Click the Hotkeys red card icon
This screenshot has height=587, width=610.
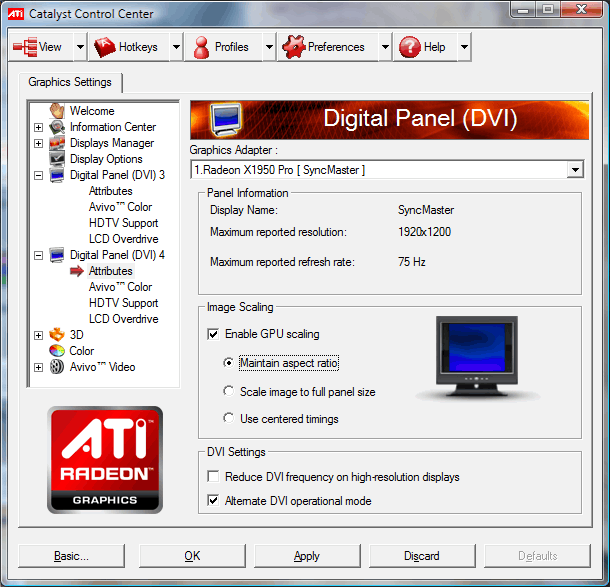[x=105, y=47]
